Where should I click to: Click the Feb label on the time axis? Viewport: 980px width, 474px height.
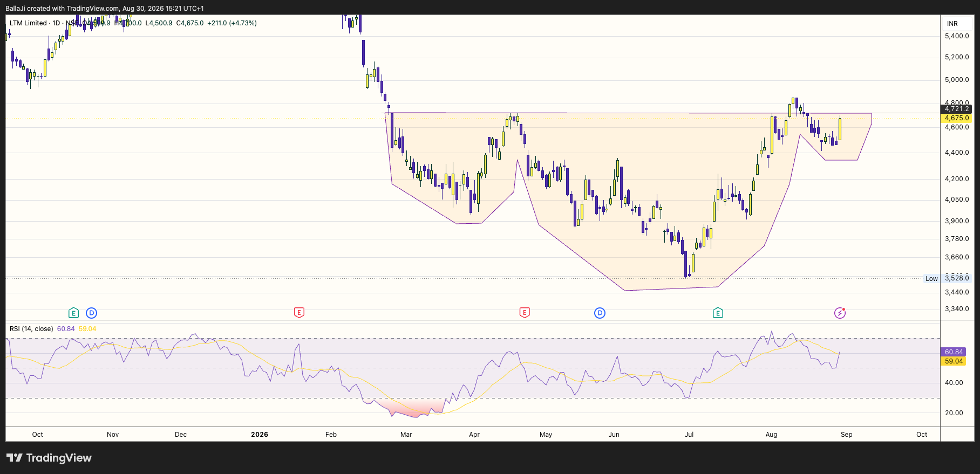pos(331,435)
